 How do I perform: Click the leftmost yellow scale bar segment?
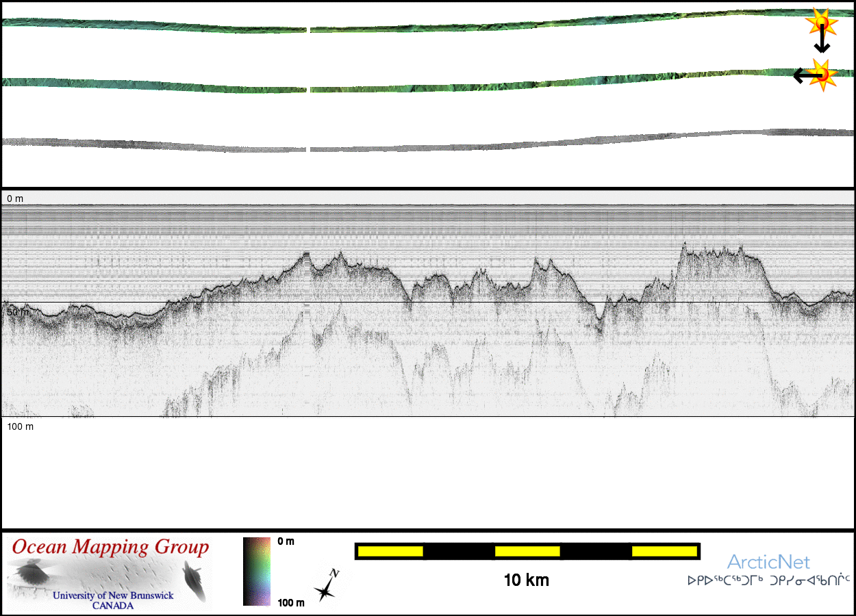tap(390, 551)
